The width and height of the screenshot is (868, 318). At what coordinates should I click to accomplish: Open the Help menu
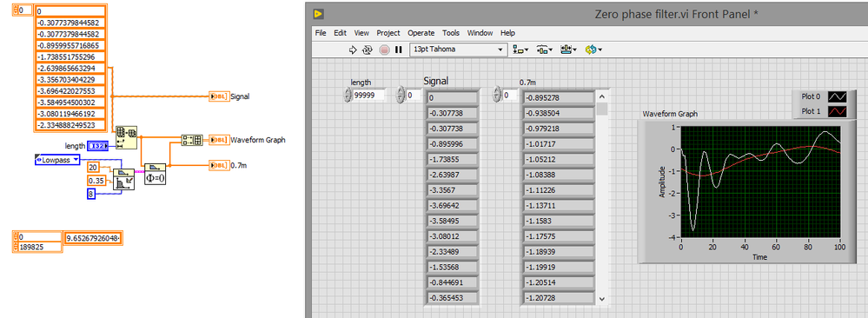(507, 33)
